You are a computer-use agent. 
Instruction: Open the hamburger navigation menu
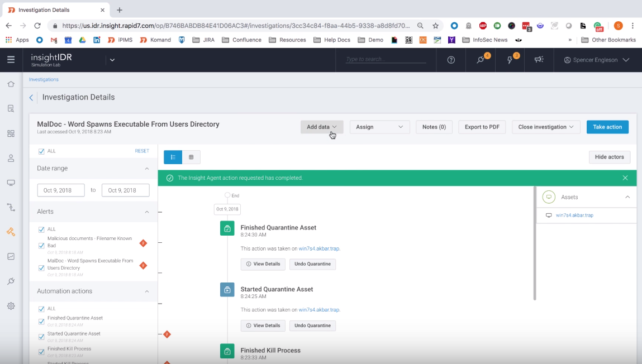coord(11,60)
